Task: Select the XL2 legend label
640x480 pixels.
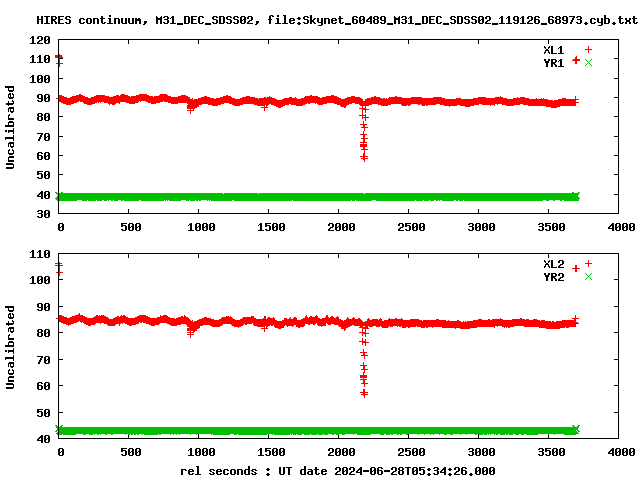Action: [x=553, y=264]
